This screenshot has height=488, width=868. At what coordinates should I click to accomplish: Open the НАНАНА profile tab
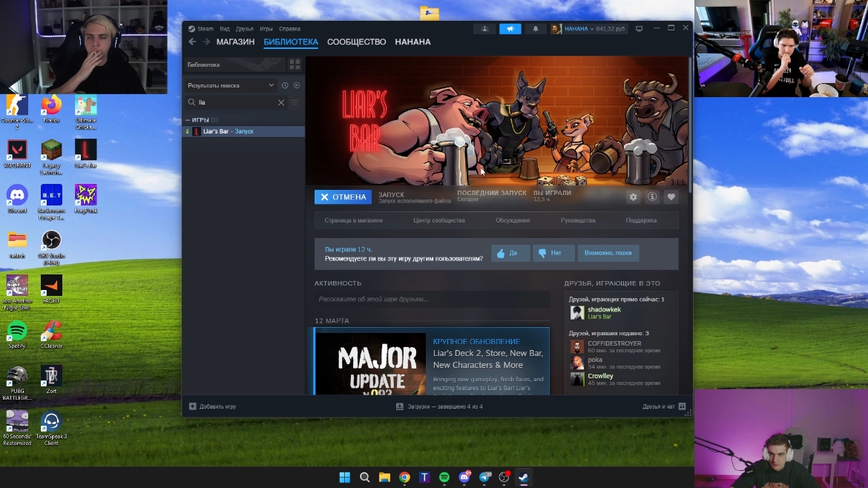coord(412,42)
